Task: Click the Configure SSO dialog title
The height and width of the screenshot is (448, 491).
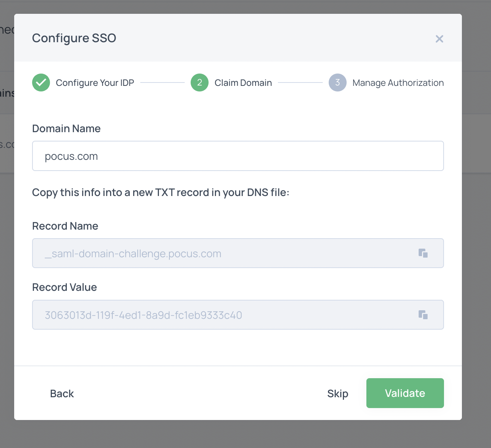Action: point(74,38)
